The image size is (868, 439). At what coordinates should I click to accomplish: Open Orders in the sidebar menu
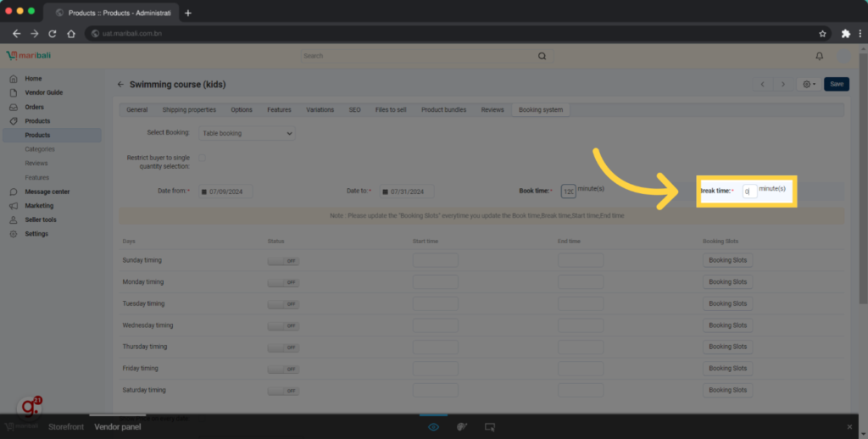(x=34, y=107)
